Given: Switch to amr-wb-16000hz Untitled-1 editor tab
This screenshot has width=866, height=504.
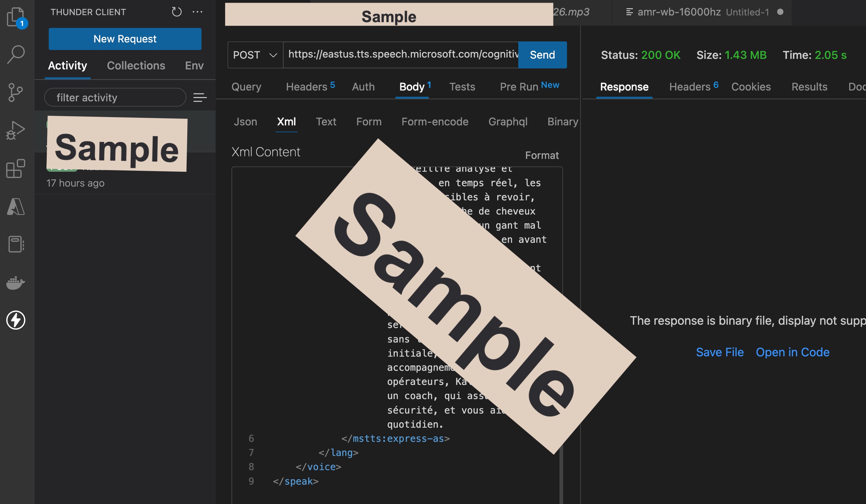Looking at the screenshot, I should 701,12.
